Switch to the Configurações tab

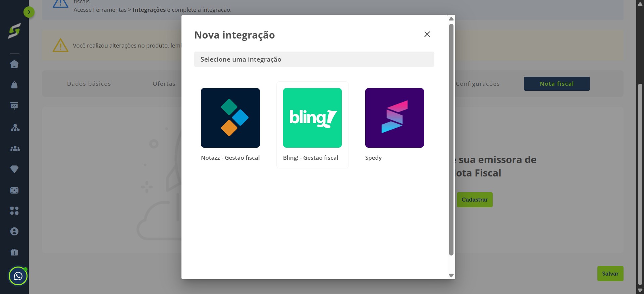478,84
